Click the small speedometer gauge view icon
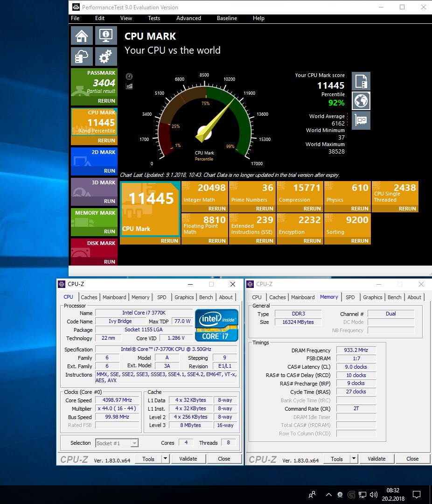 (x=129, y=77)
